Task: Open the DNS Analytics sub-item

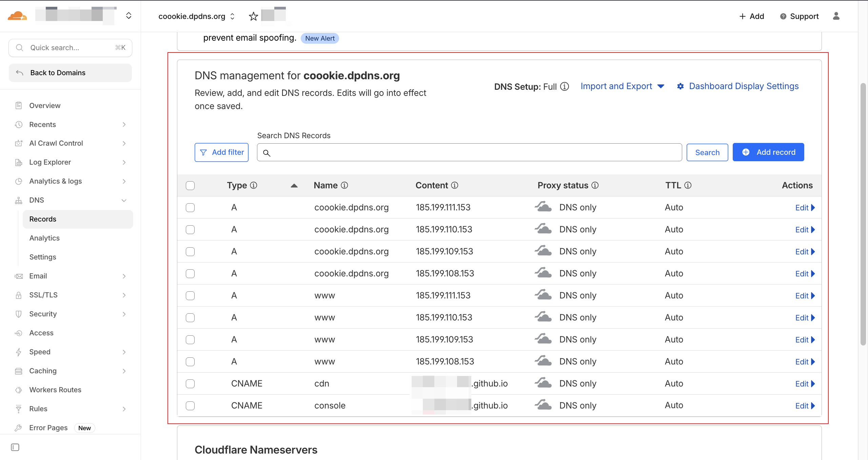Action: pyautogui.click(x=44, y=238)
